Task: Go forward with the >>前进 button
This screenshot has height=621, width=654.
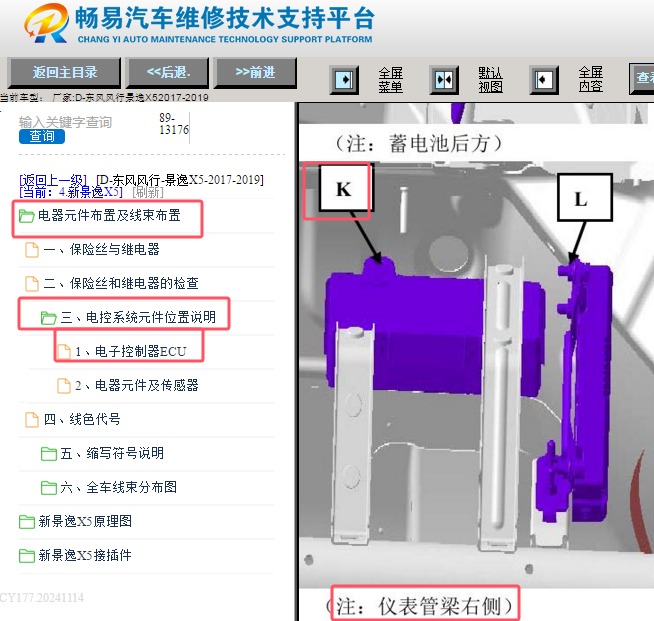Action: (x=255, y=73)
